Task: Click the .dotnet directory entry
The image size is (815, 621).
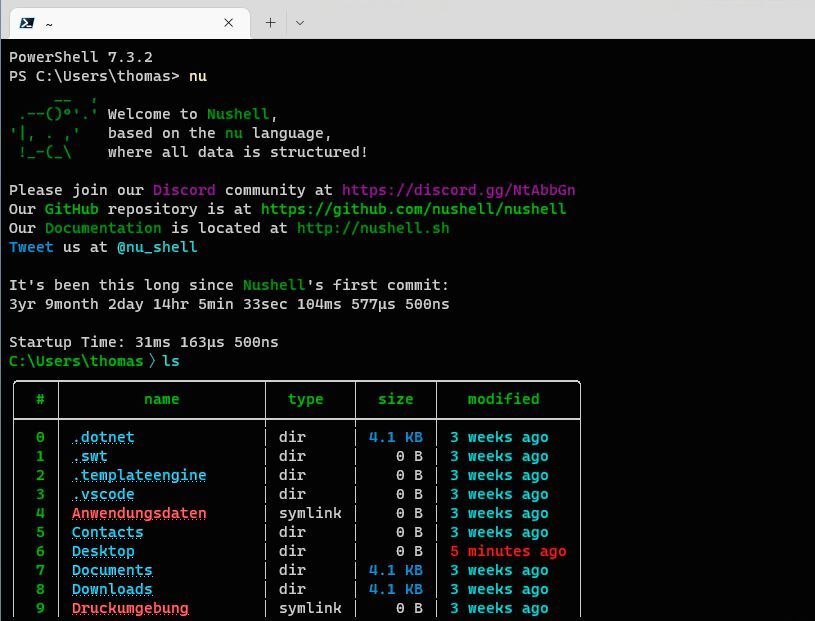Action: coord(103,437)
